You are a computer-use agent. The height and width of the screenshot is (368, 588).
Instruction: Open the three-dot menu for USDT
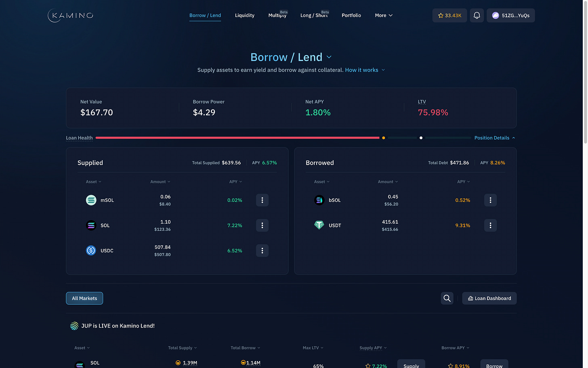[490, 225]
